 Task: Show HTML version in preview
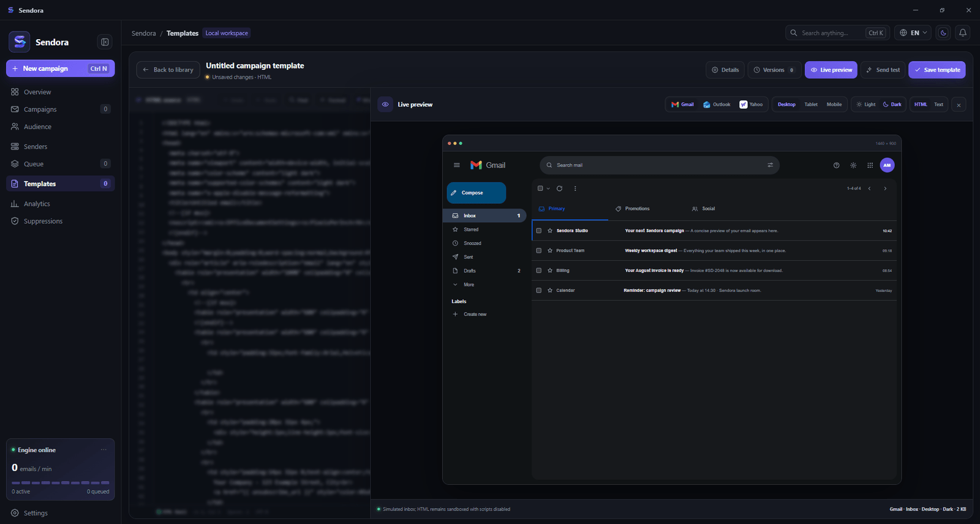pyautogui.click(x=921, y=105)
